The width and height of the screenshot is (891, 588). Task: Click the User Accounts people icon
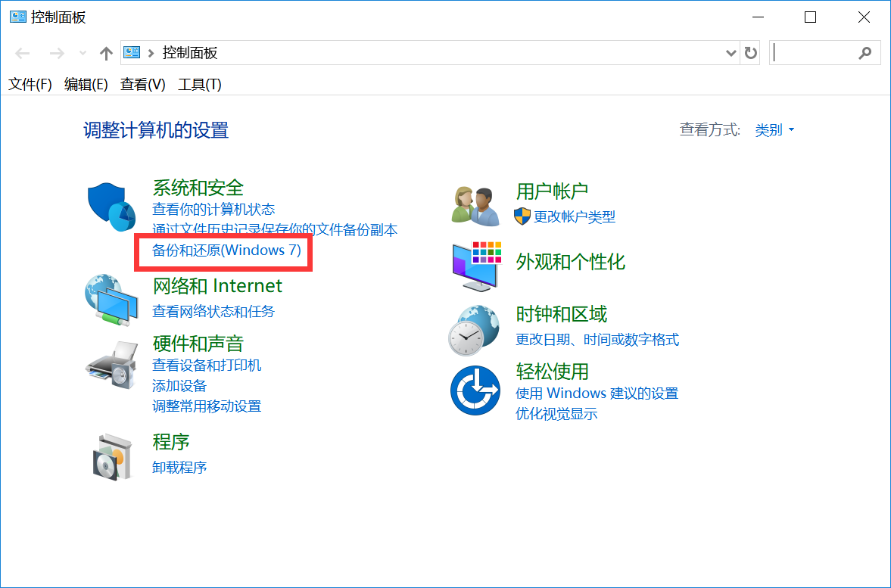click(475, 205)
